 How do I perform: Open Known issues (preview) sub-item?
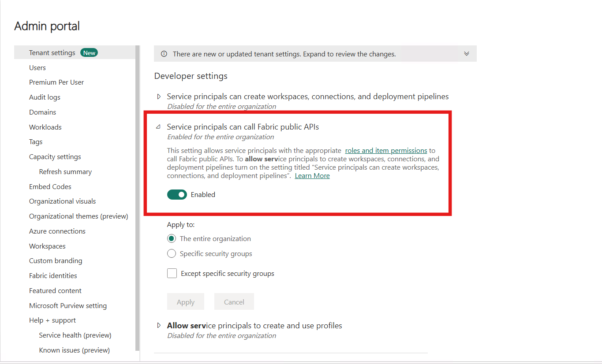(x=74, y=350)
